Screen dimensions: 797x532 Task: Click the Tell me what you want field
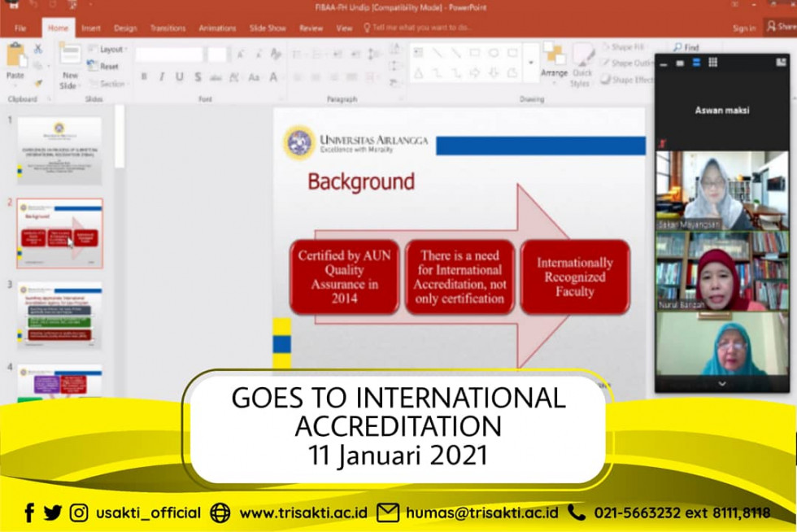[418, 28]
